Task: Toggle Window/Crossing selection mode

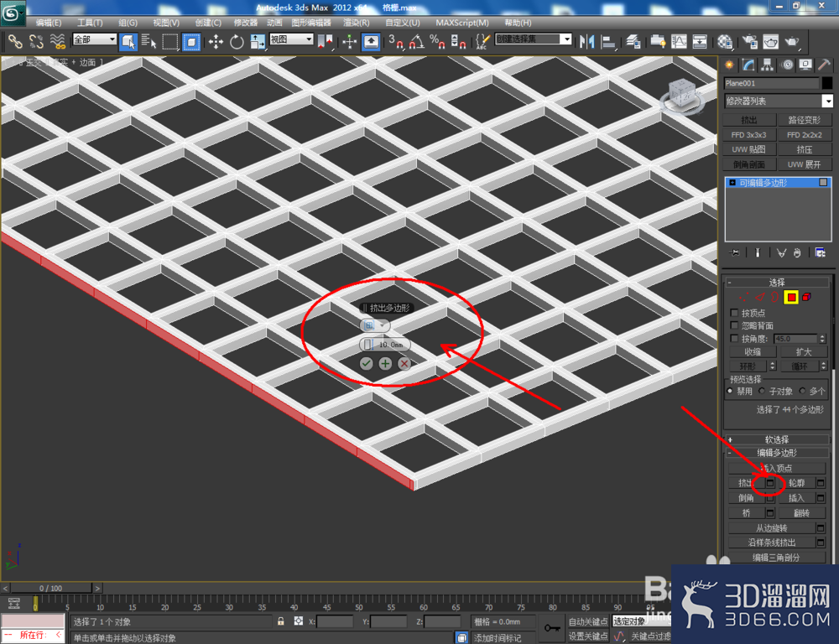Action: pos(191,41)
